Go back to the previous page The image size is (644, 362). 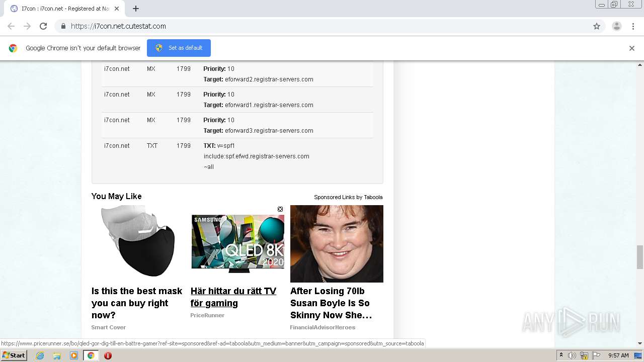11,26
